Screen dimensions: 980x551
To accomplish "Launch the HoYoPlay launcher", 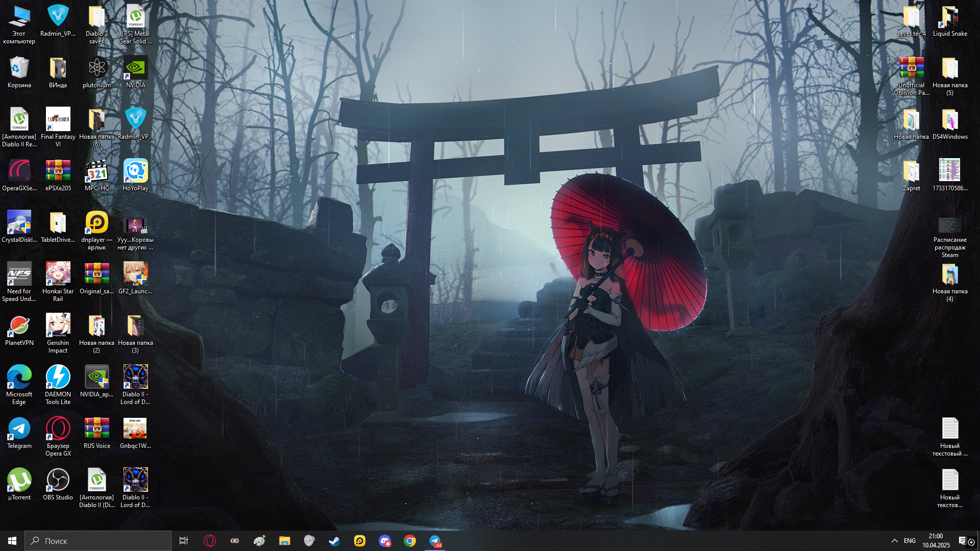I will (136, 176).
